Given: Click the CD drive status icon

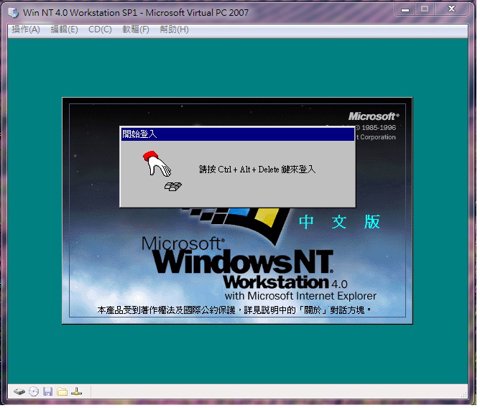Looking at the screenshot, I should point(34,391).
